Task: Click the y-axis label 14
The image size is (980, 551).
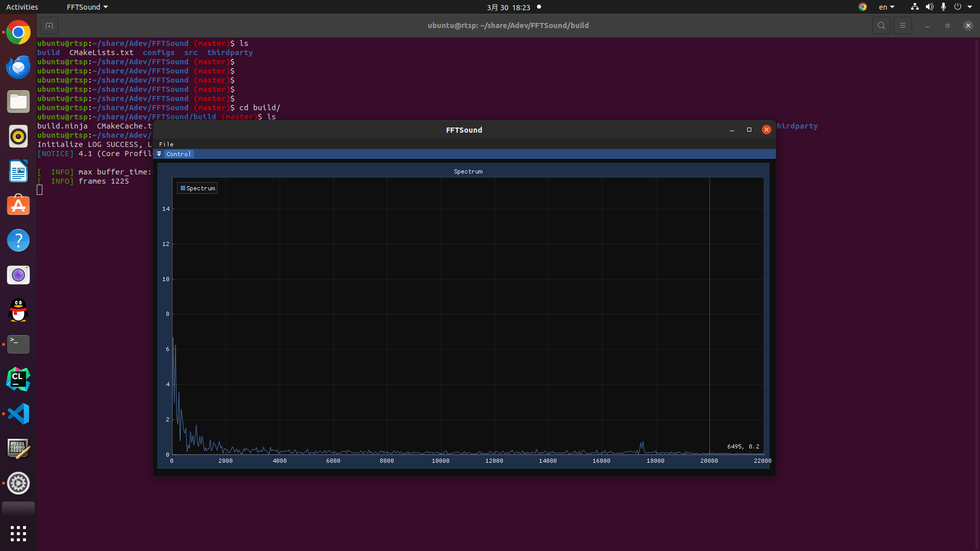Action: click(x=166, y=209)
